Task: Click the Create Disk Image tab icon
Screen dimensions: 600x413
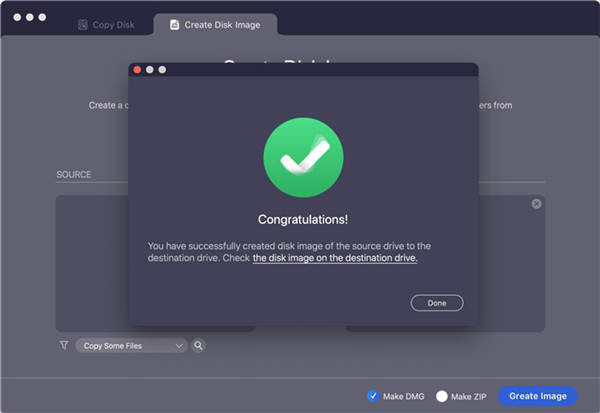Action: (175, 24)
